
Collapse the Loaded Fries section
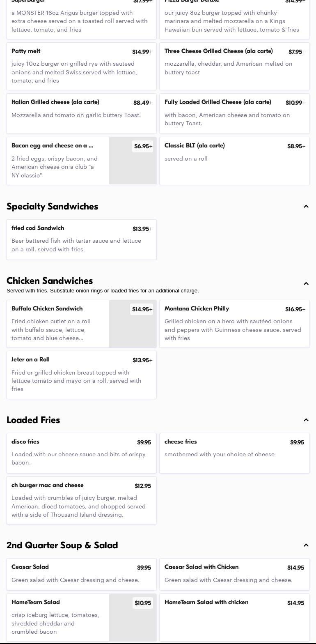click(x=306, y=420)
